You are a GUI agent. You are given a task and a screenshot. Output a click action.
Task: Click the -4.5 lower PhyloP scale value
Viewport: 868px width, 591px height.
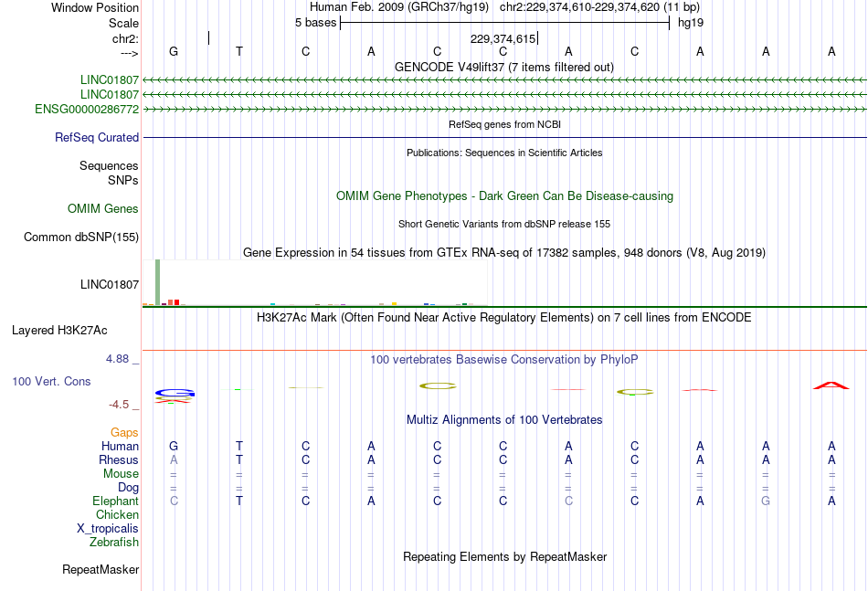119,405
